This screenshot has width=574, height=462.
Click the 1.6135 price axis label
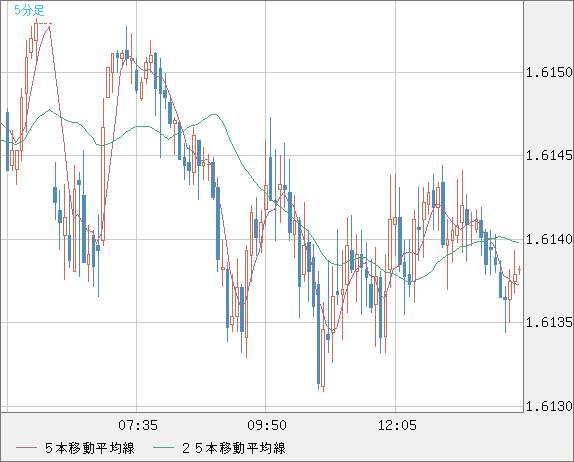(x=549, y=323)
